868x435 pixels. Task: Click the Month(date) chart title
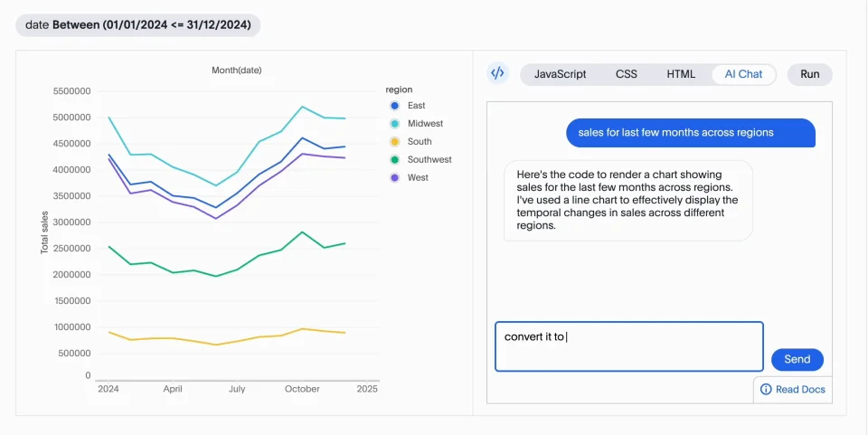pyautogui.click(x=237, y=71)
